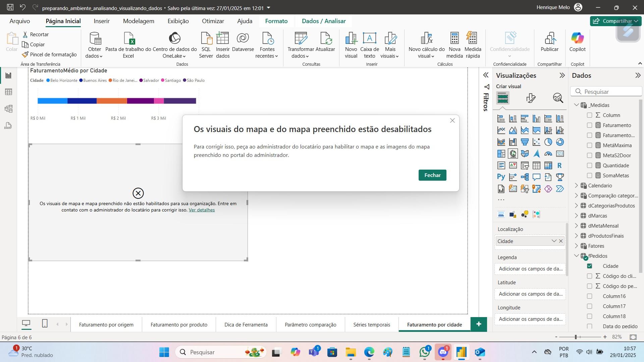Open the Model view from sidebar

8,109
